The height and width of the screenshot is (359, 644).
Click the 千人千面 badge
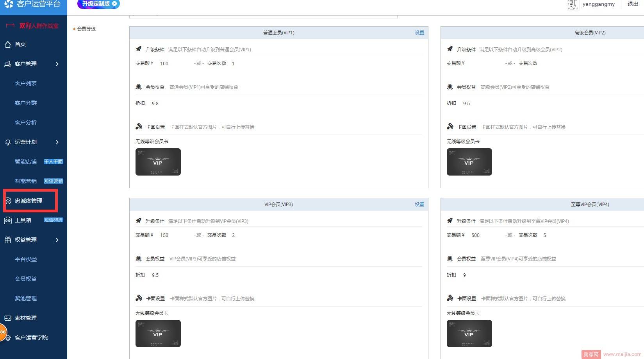click(x=54, y=162)
